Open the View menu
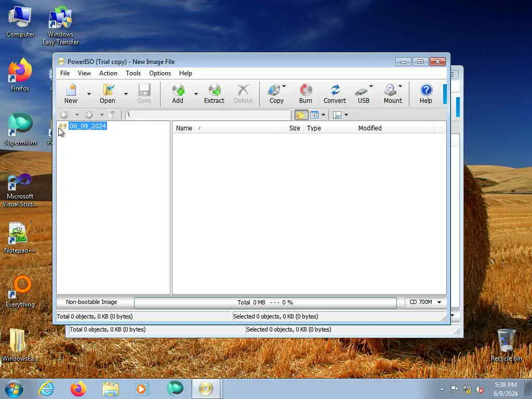This screenshot has width=532, height=399. point(84,73)
